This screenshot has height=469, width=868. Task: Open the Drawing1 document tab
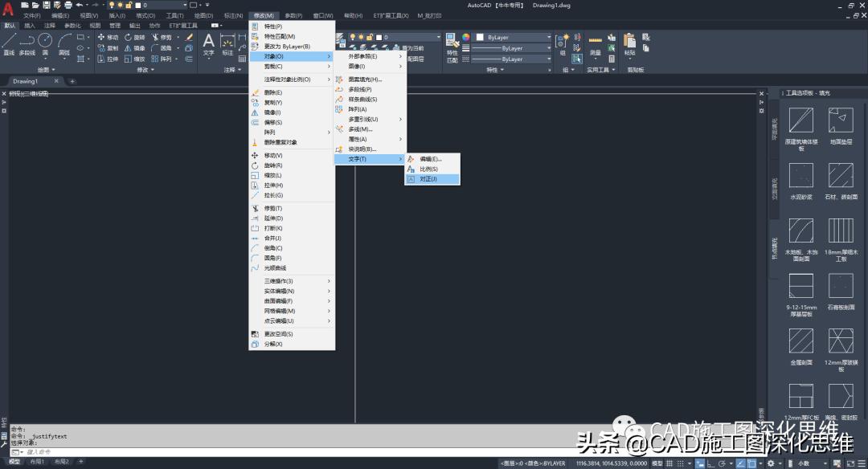[x=26, y=81]
